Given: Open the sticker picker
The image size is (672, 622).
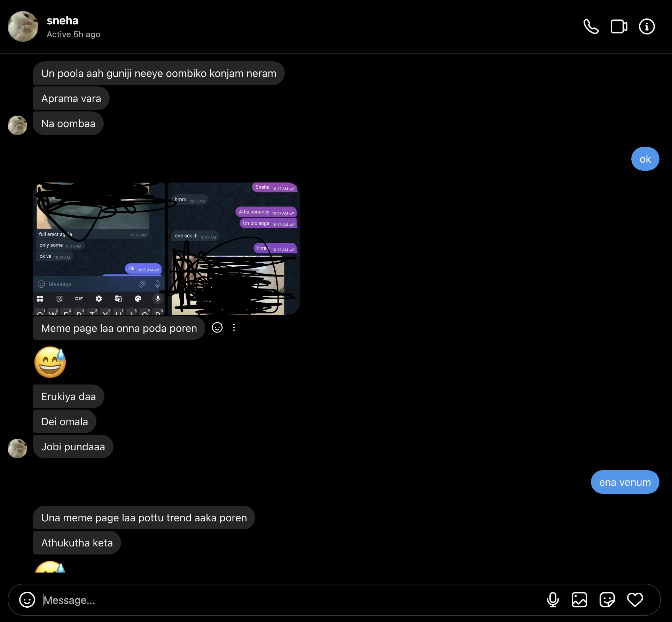Looking at the screenshot, I should [607, 600].
